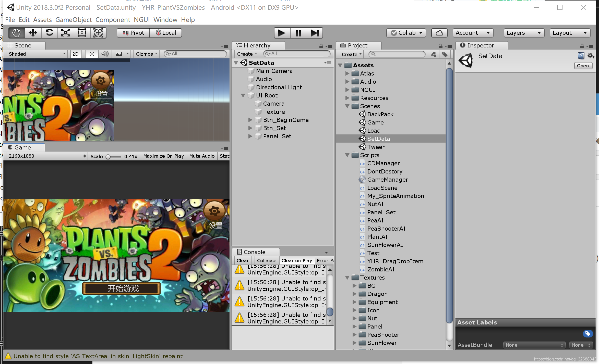The width and height of the screenshot is (599, 364).
Task: Click Open button in Inspector
Action: click(583, 66)
